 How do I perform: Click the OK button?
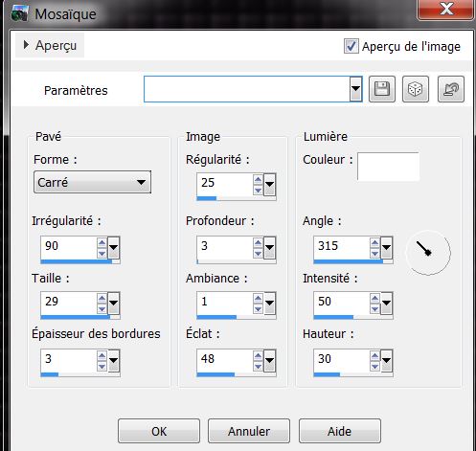tap(159, 431)
